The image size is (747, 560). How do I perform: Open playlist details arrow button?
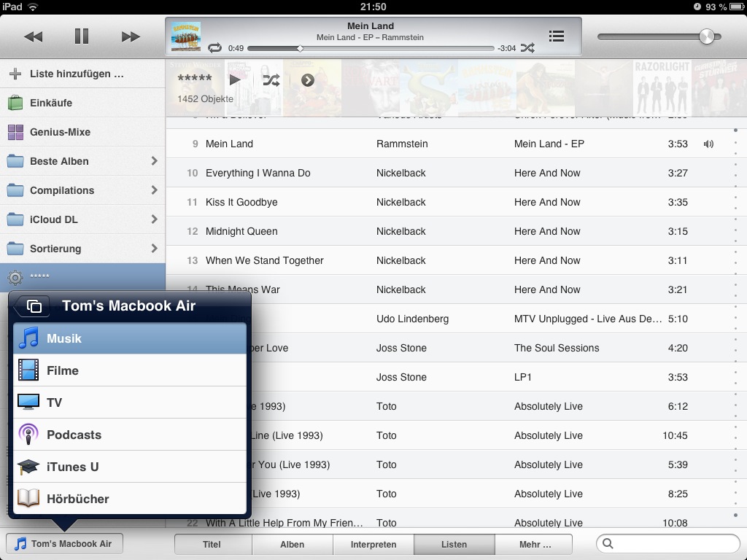coord(308,80)
